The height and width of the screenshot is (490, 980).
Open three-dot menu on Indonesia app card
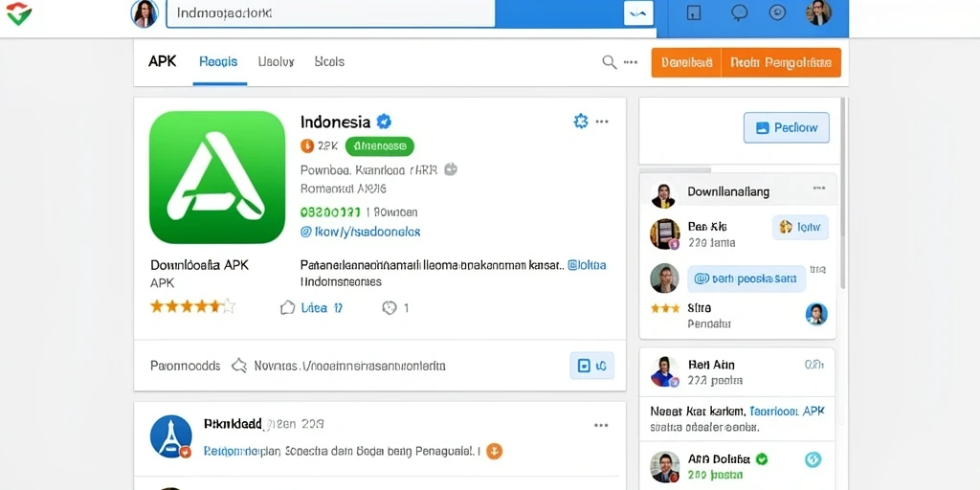click(x=602, y=122)
